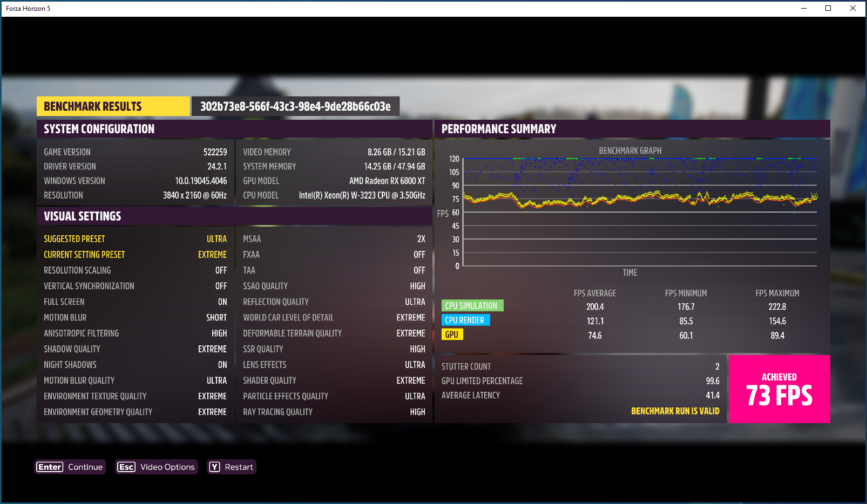The width and height of the screenshot is (867, 504).
Task: Click the CPU Render legend swatch
Action: point(465,320)
